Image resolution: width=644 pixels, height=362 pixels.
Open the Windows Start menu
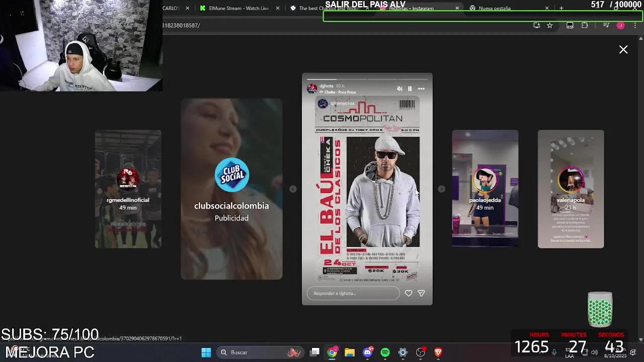coord(206,352)
